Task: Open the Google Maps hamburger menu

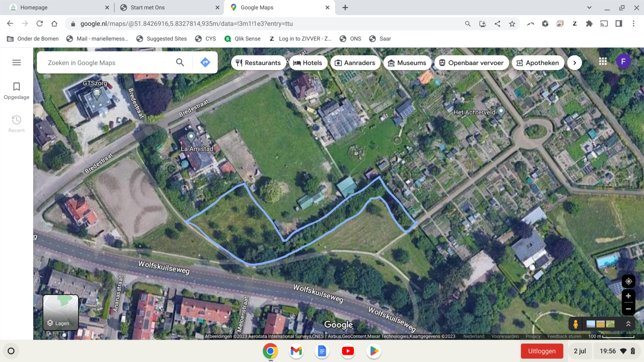Action: pyautogui.click(x=16, y=63)
